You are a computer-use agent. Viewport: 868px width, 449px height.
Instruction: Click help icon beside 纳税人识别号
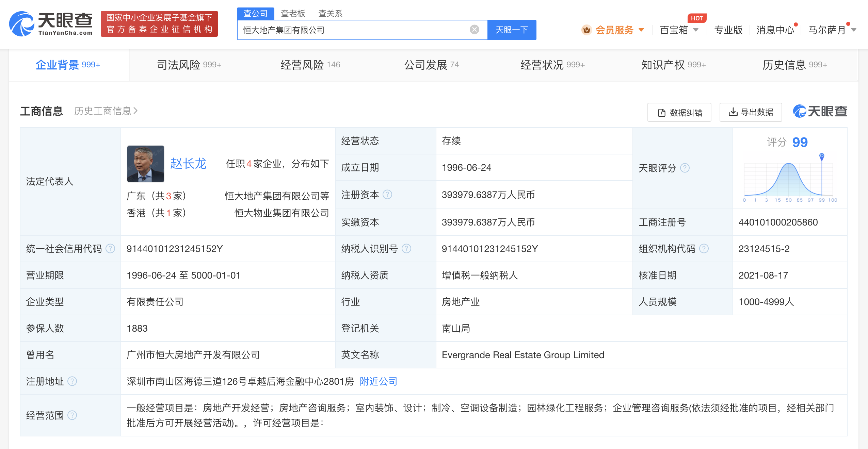pos(406,249)
